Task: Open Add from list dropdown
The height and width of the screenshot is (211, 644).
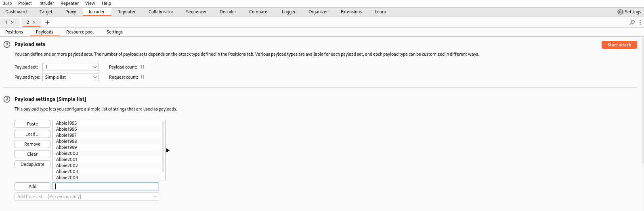Action: click(87, 196)
